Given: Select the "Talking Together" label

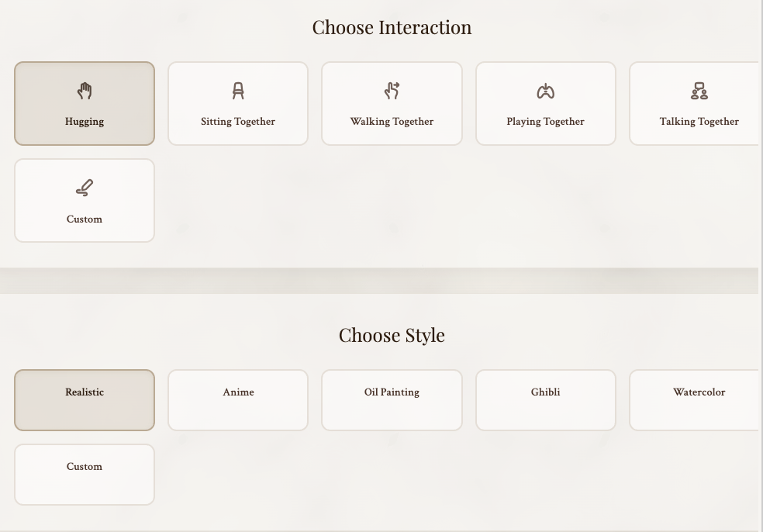Looking at the screenshot, I should 699,122.
